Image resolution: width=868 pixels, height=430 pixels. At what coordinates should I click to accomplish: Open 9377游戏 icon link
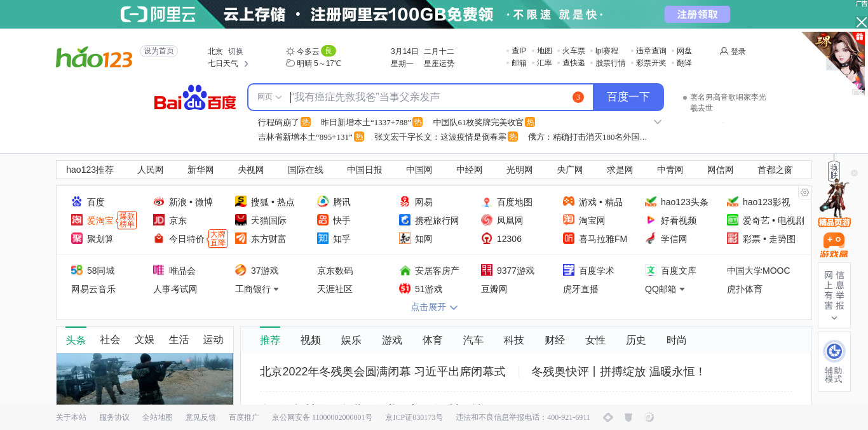(487, 271)
